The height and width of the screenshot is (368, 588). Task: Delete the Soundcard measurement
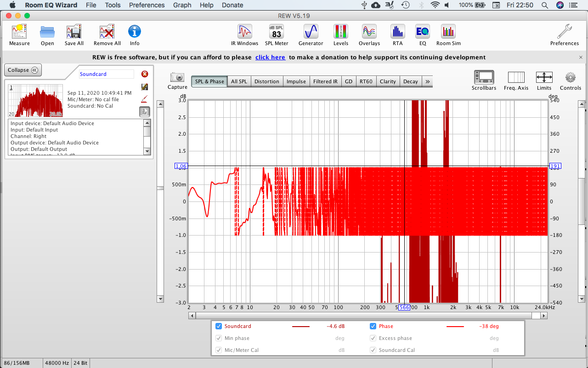point(145,74)
